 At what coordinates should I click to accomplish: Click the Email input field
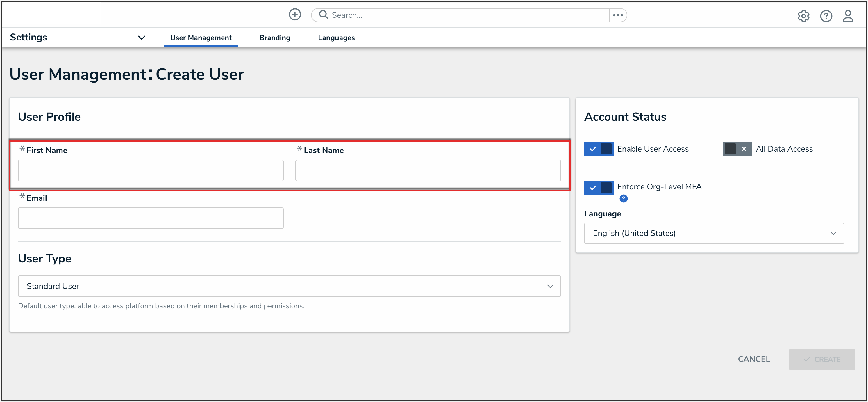(151, 218)
